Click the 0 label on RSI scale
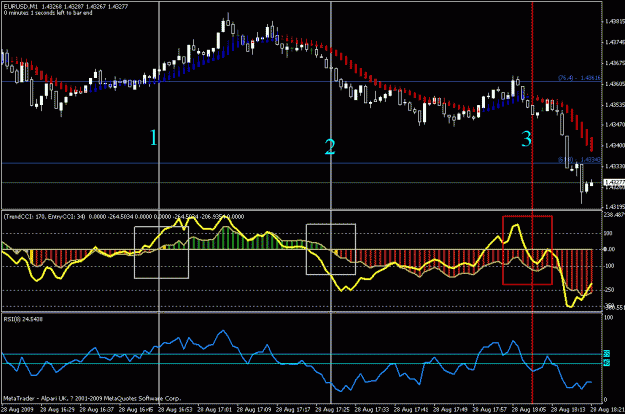 click(x=606, y=400)
